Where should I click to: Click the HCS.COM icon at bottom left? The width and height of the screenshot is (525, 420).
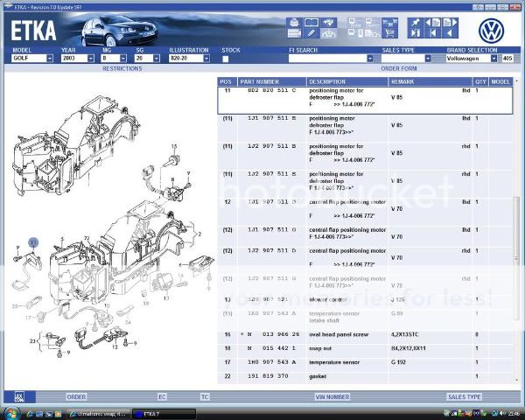21,397
